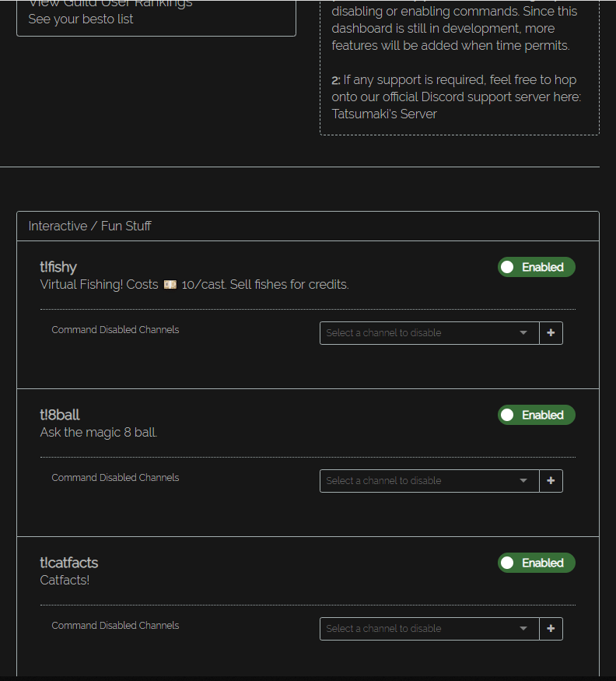Click Command Disabled Channels label under t!fishy
Screen dimensions: 616x681
(x=115, y=330)
